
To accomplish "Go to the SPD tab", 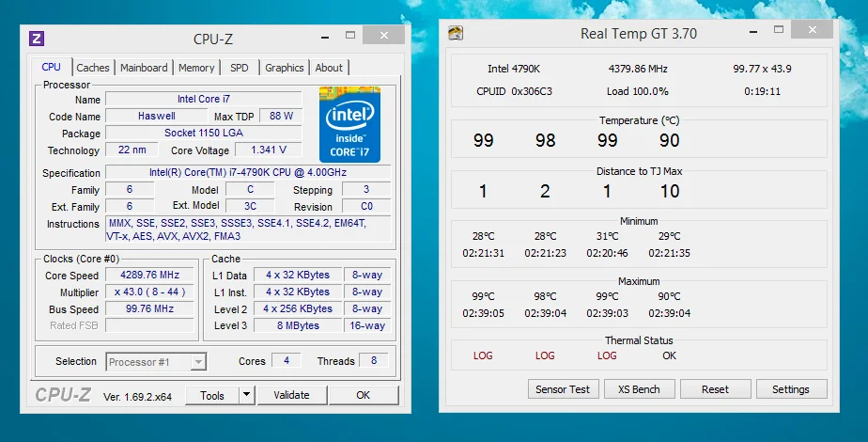I will click(x=240, y=68).
